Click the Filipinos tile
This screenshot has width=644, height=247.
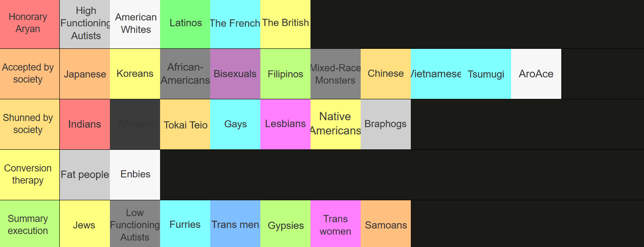[x=285, y=74]
